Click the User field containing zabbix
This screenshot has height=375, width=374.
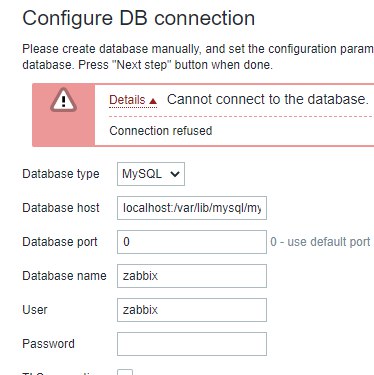pyautogui.click(x=192, y=310)
